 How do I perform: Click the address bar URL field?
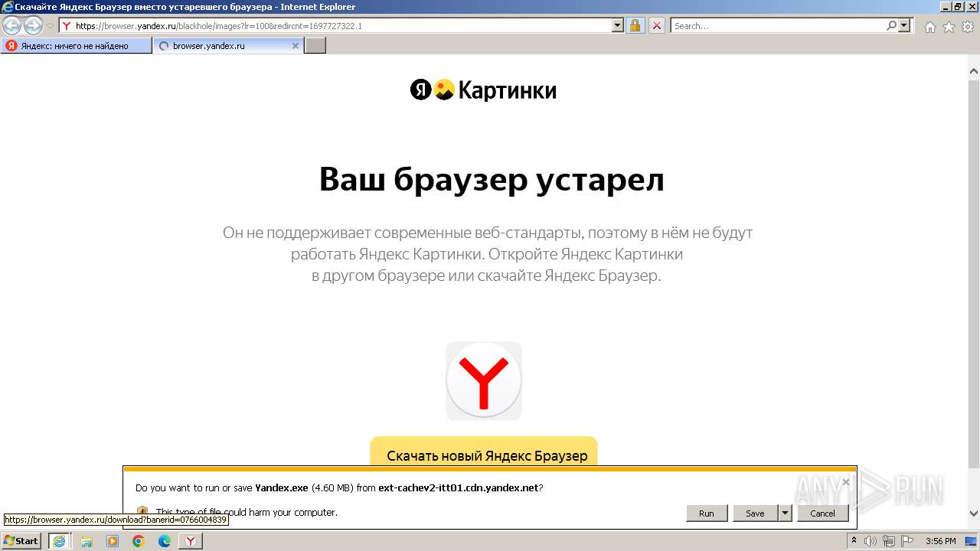(335, 25)
